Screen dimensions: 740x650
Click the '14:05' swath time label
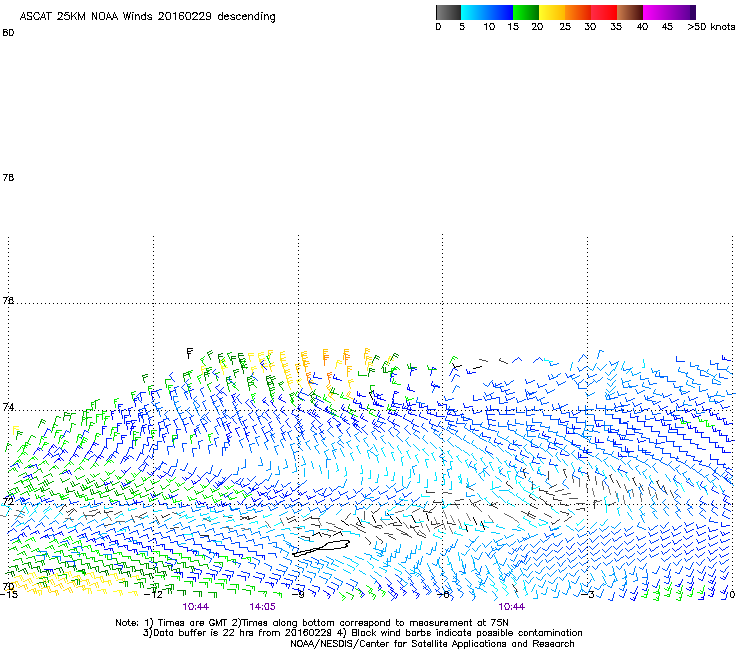262,607
